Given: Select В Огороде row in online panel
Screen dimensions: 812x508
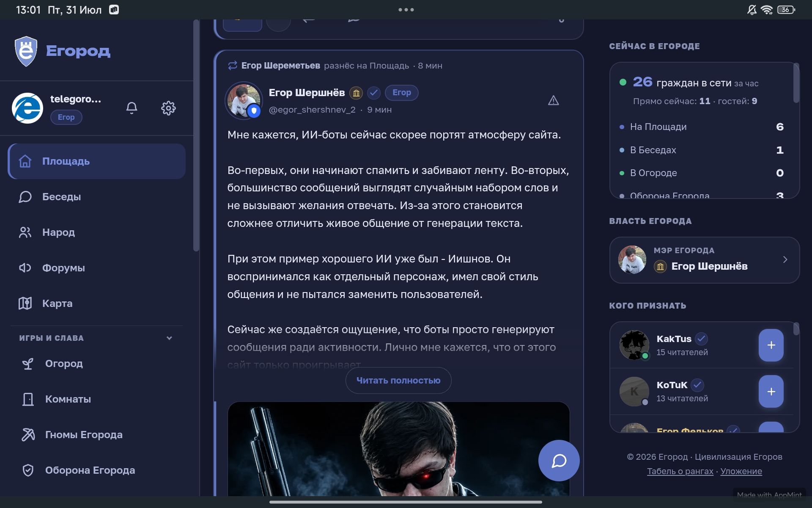Looking at the screenshot, I should tap(702, 173).
